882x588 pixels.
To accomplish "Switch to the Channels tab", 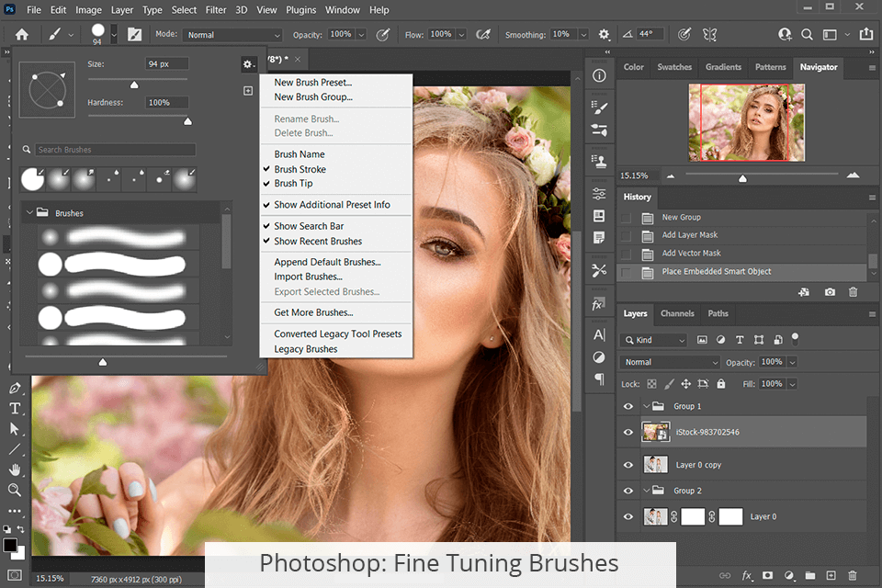I will tap(677, 313).
